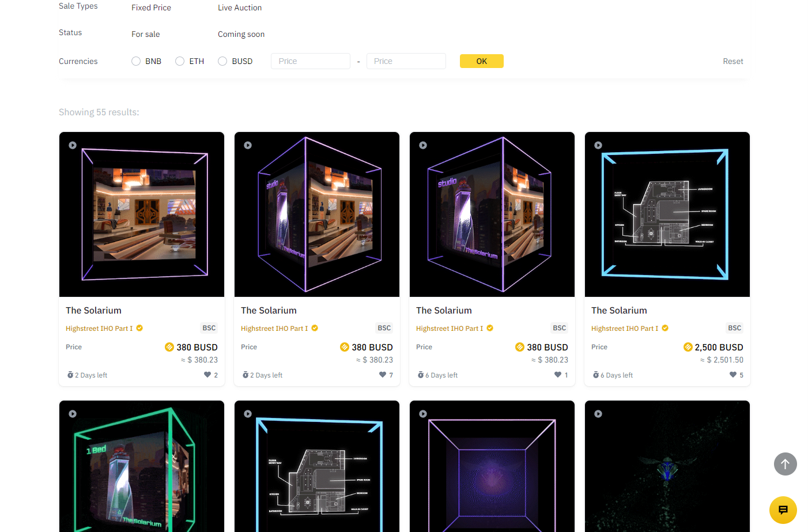Open the Solarium thumbnail liked once
The height and width of the screenshot is (532, 808).
tap(492, 214)
